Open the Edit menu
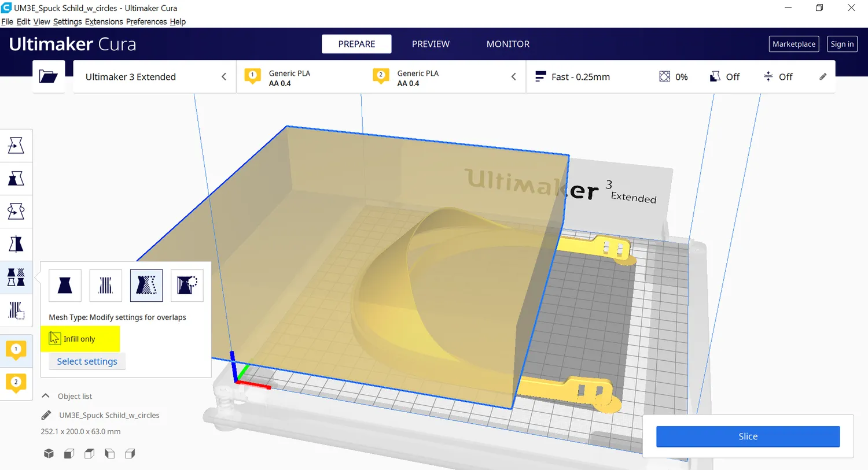 point(23,21)
